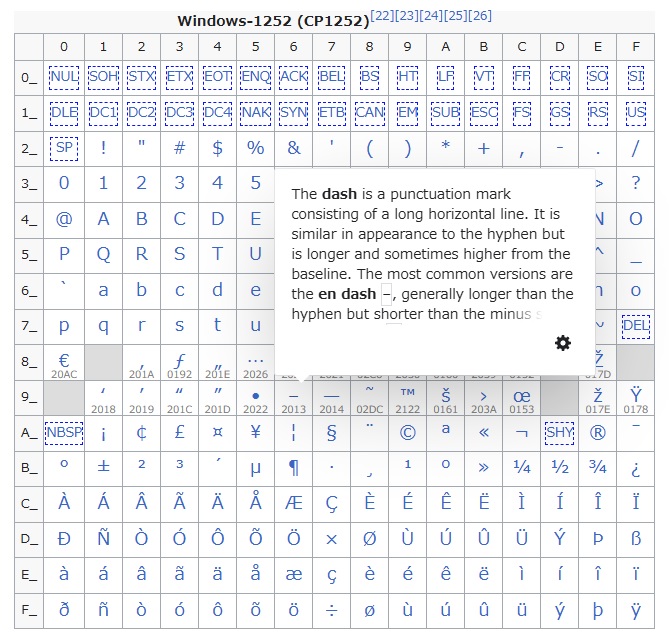This screenshot has height=633, width=669.
Task: Open the em dash 2014 cell
Action: tap(332, 398)
